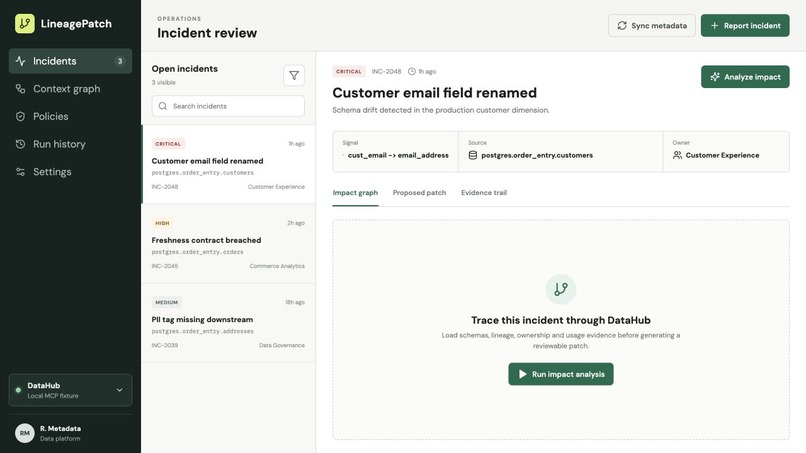Click the MEDIUM severity badge
Viewport: 806px width, 453px height.
tap(167, 302)
